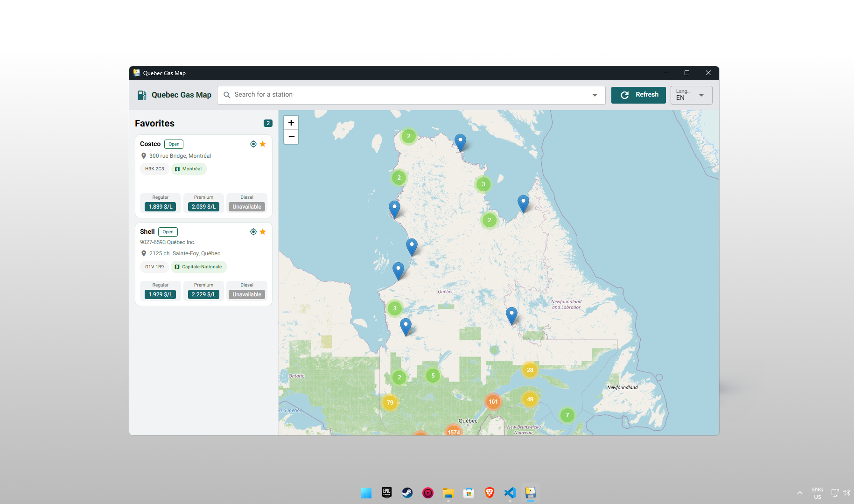Click the H3K 2C3 postal code chip
The image size is (854, 504).
(154, 169)
